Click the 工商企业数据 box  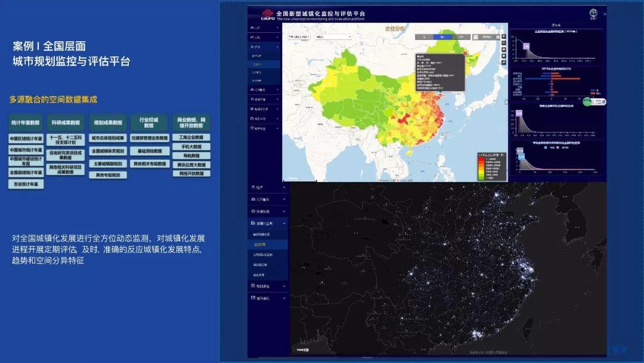[x=191, y=137]
